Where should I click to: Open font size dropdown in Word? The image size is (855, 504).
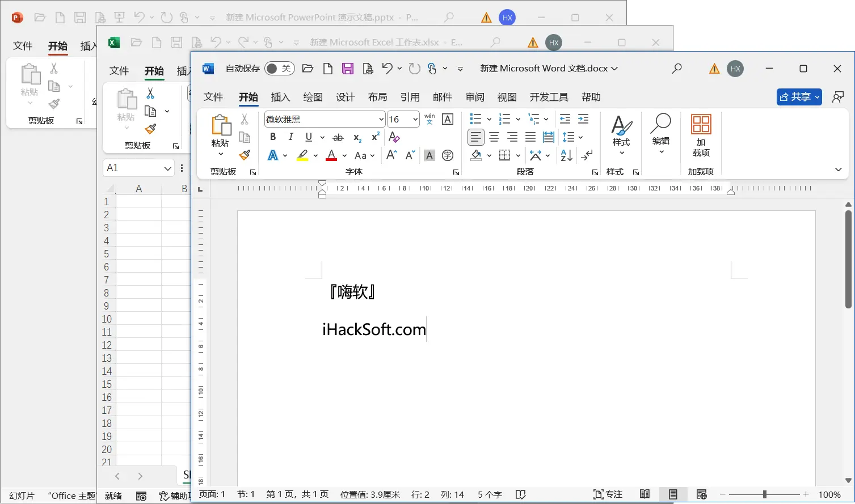pyautogui.click(x=415, y=119)
